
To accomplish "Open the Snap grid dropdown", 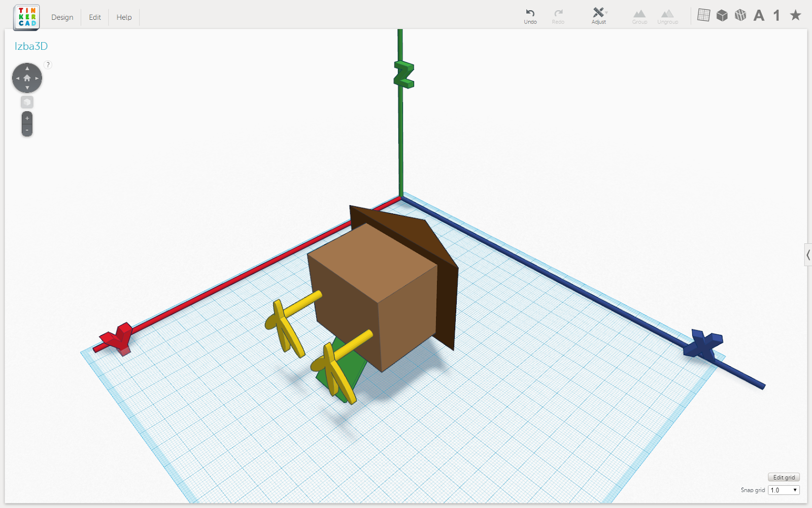I will click(x=784, y=490).
